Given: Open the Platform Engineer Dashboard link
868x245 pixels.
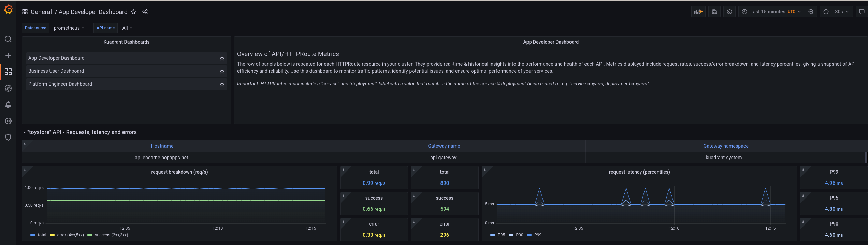Looking at the screenshot, I should click(60, 84).
